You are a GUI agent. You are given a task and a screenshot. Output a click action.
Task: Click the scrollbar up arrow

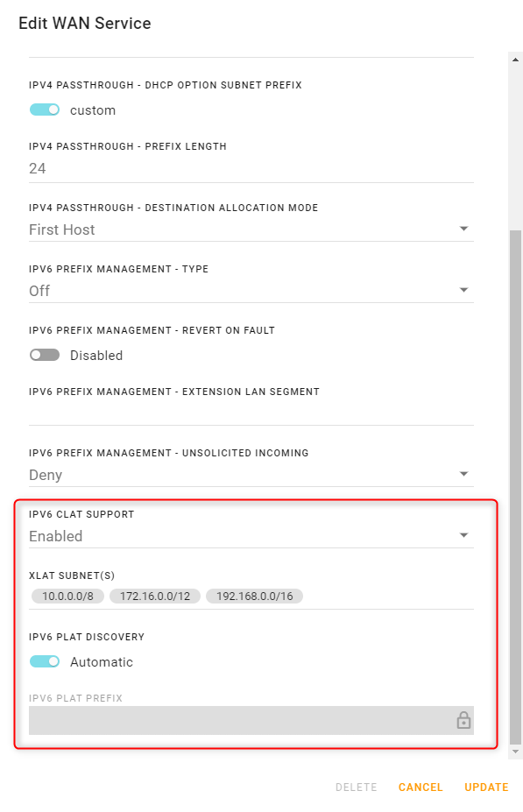[x=515, y=60]
